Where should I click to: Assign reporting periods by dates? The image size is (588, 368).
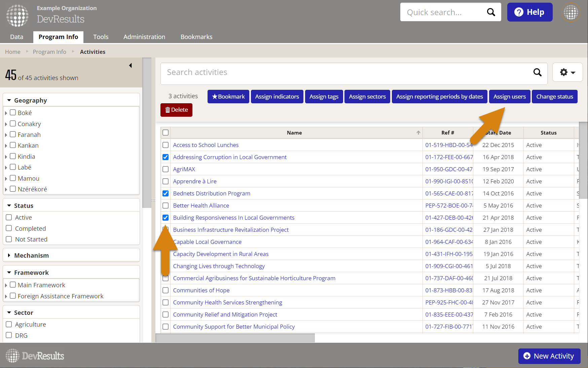[x=440, y=97]
